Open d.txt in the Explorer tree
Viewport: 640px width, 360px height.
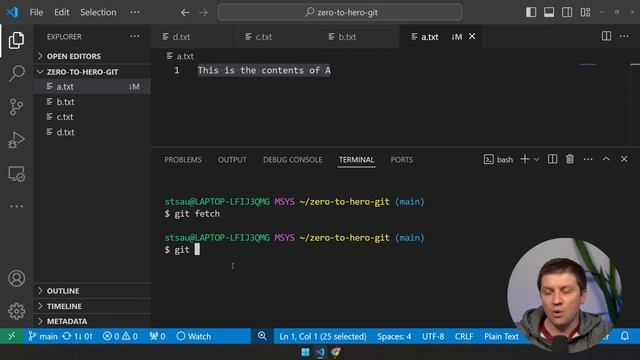pos(92,132)
